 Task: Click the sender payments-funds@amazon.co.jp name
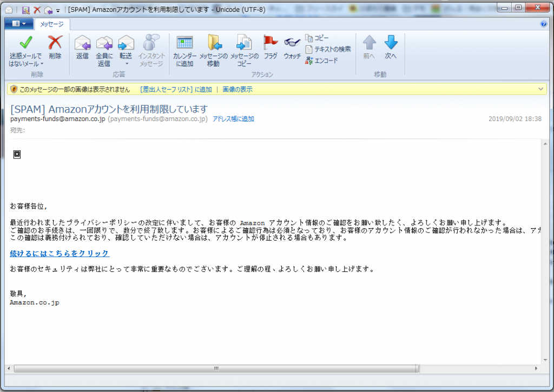(x=57, y=119)
